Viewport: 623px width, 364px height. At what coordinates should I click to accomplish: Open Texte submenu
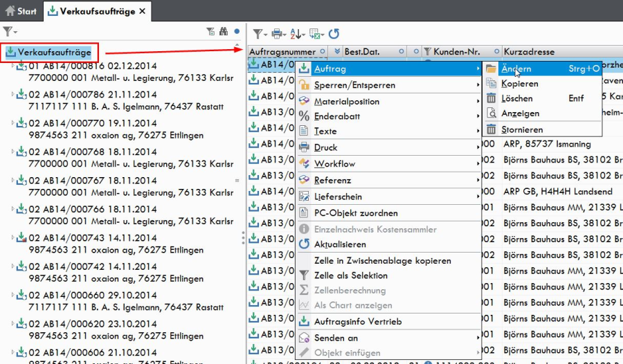pos(389,131)
